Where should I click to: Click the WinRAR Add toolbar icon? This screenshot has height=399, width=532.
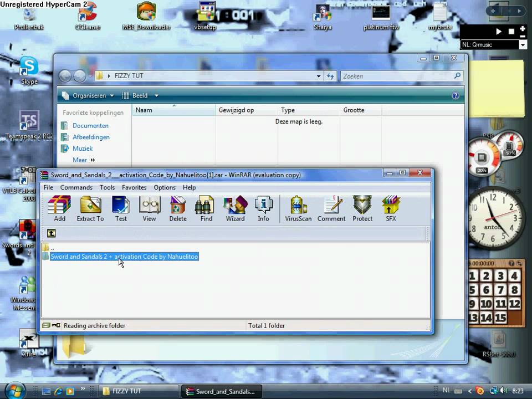59,208
